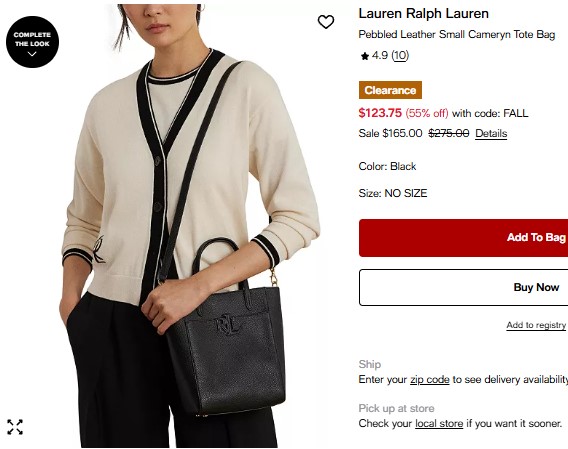Image resolution: width=568 pixels, height=449 pixels.
Task: Open fullscreen image expand icon
Action: click(x=15, y=427)
